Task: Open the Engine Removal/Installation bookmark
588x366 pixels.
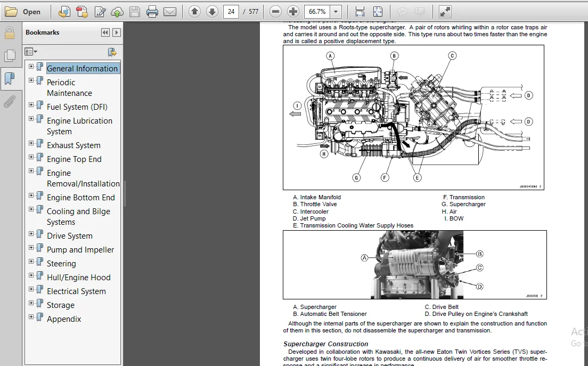Action: [x=83, y=178]
